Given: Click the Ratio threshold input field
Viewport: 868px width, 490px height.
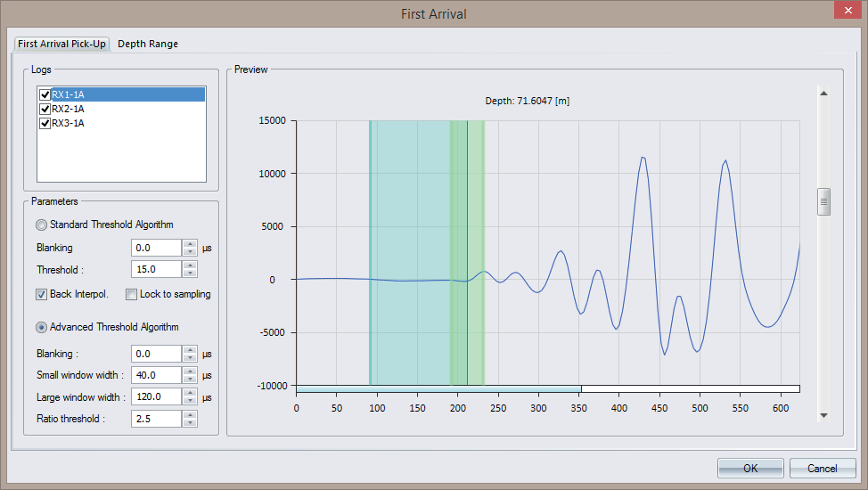Looking at the screenshot, I should pyautogui.click(x=156, y=419).
